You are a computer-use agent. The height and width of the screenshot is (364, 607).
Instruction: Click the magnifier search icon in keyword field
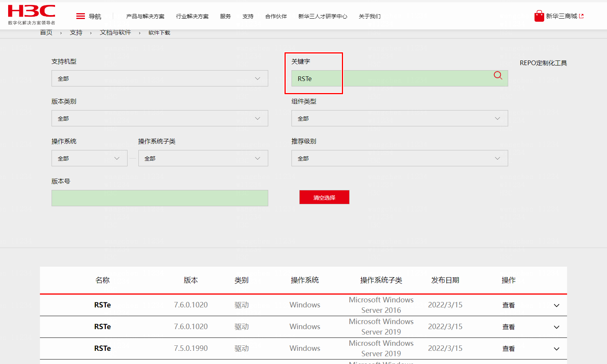click(498, 75)
